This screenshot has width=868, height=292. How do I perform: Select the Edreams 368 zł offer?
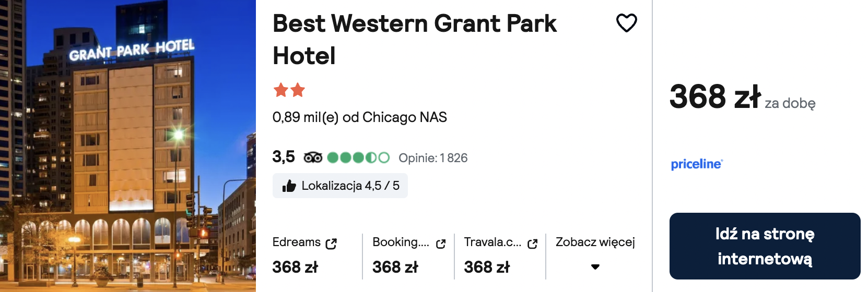point(305,254)
